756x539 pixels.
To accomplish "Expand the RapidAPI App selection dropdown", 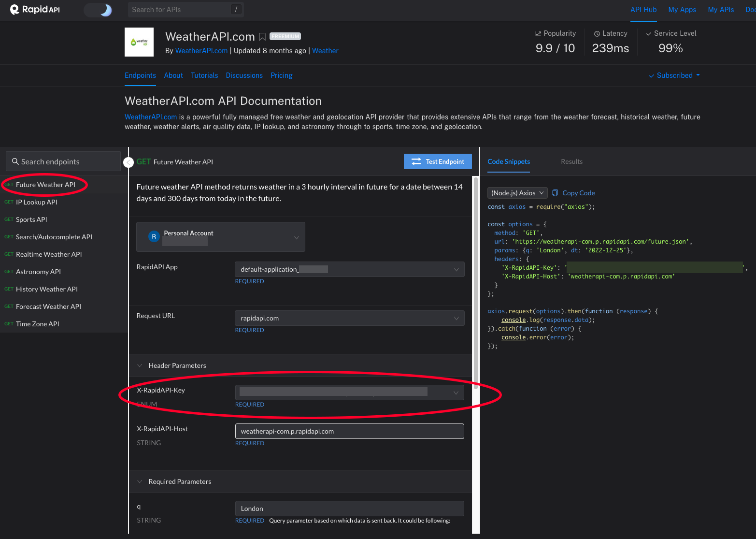I will click(x=456, y=269).
